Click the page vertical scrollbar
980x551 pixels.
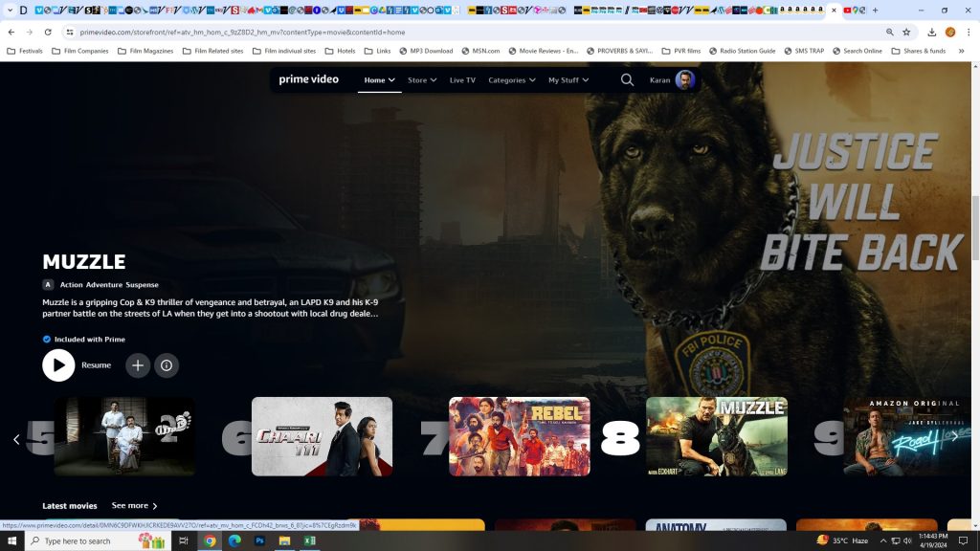[975, 228]
